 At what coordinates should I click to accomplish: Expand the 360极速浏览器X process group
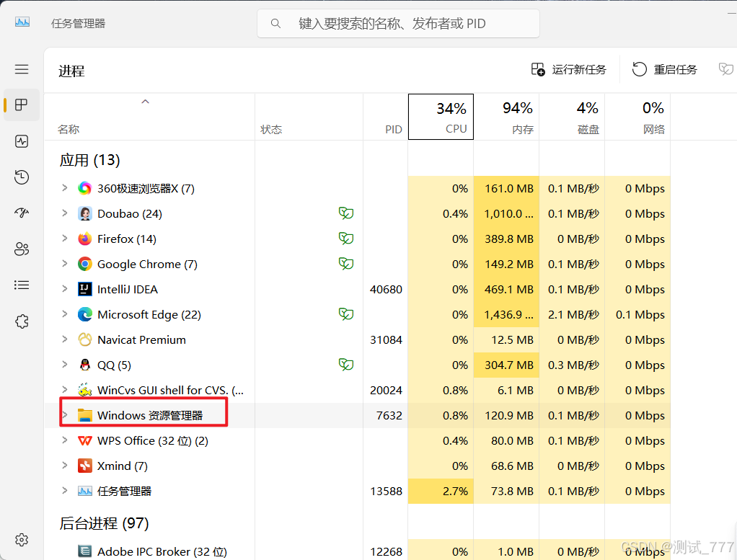pyautogui.click(x=65, y=188)
